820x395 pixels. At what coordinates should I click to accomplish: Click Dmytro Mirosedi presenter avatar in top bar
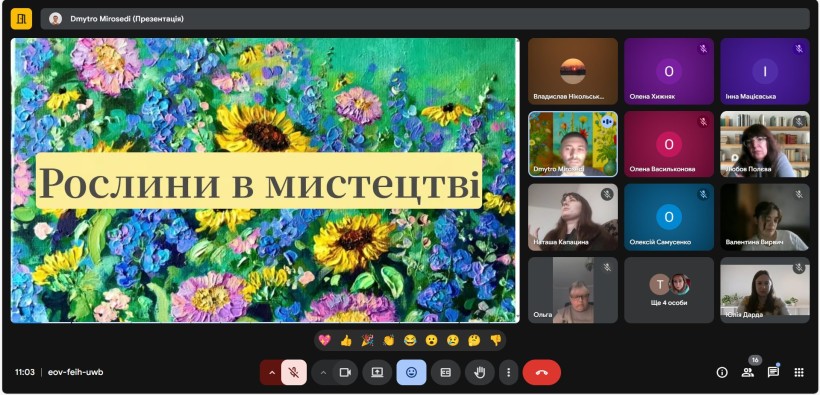coord(55,19)
